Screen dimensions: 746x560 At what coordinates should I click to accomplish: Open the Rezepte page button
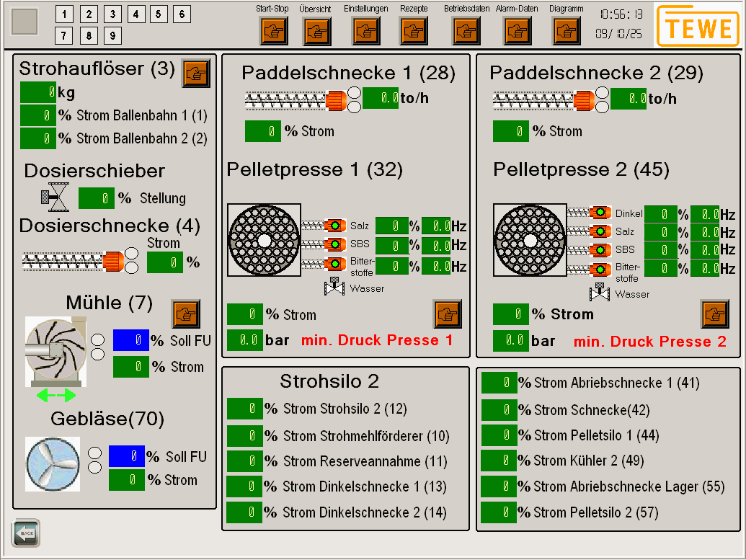pyautogui.click(x=414, y=31)
